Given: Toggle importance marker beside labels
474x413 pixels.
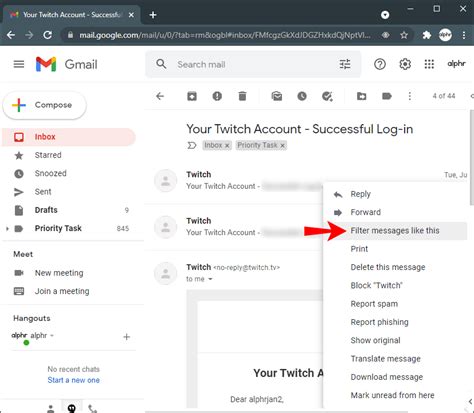Looking at the screenshot, I should [x=192, y=145].
